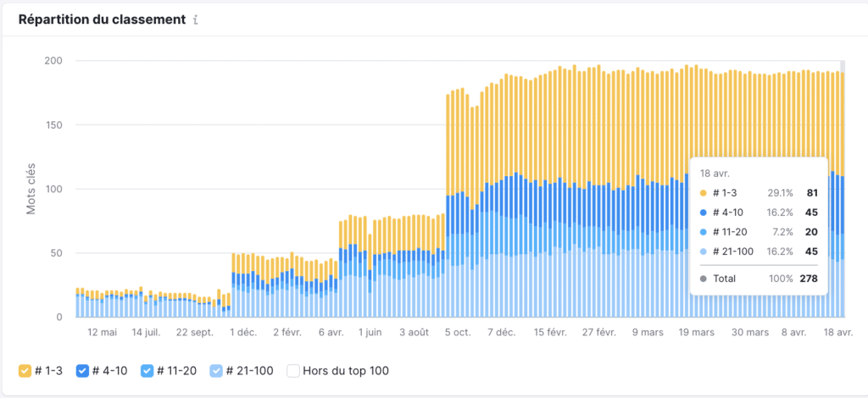Click the grey Total dot in tooltip
This screenshot has height=398, width=868.
[x=704, y=279]
